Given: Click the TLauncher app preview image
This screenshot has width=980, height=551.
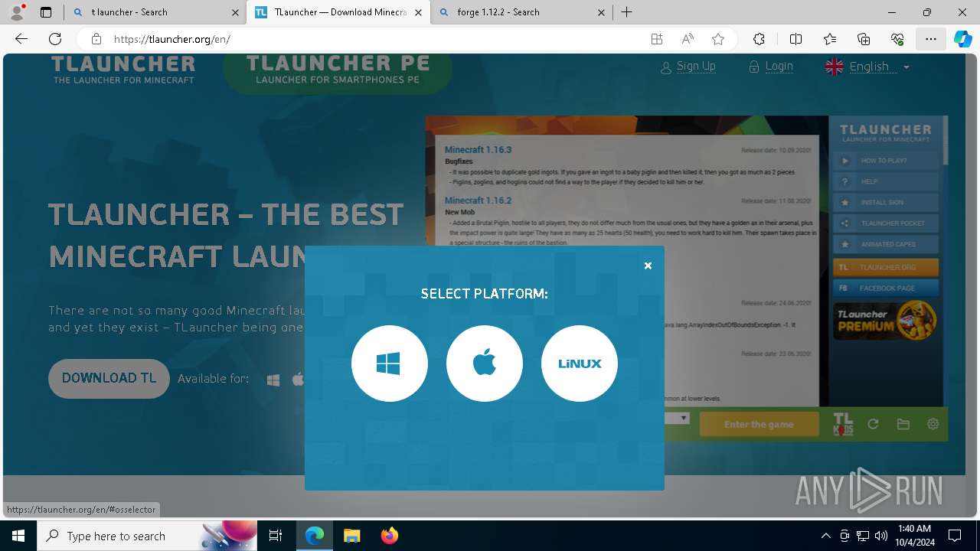Looking at the screenshot, I should 687,279.
